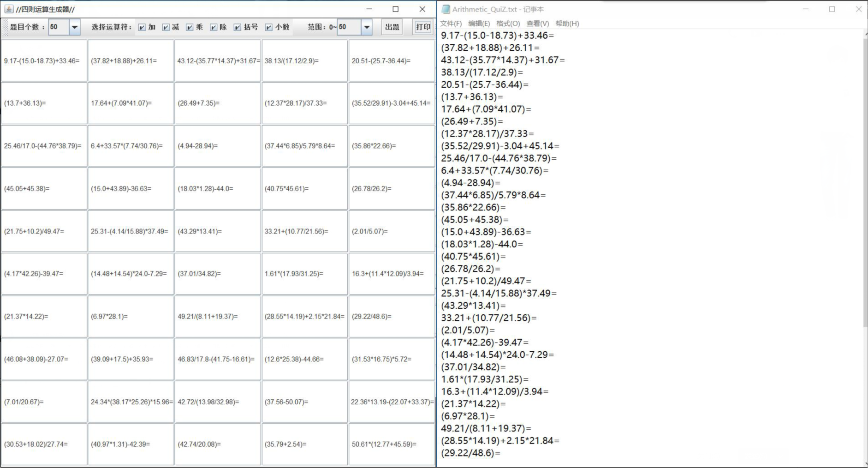Image resolution: width=868 pixels, height=468 pixels.
Task: Select grid cell 49.21/(8.11+19.37)=
Action: coord(218,317)
